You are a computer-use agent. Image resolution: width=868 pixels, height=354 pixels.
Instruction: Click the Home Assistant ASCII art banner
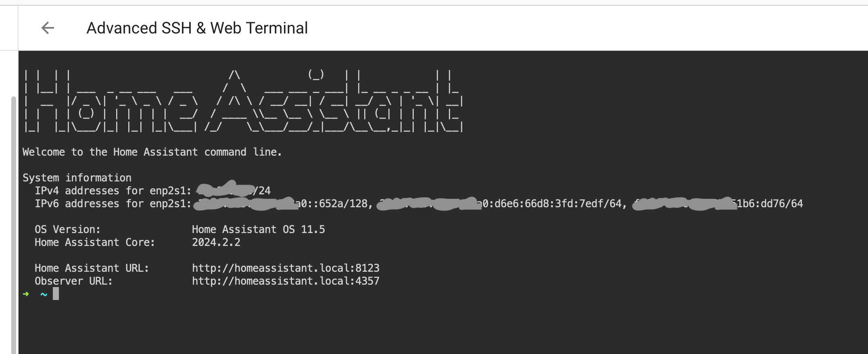click(x=243, y=101)
